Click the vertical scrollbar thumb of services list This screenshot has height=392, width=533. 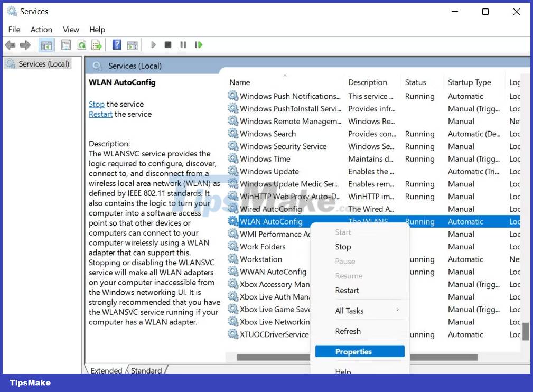pos(526,331)
